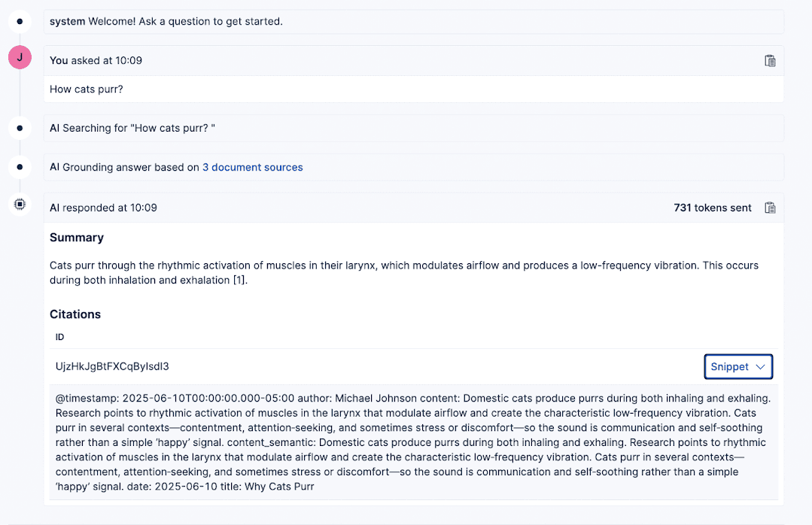Copy the AI response to clipboard
The width and height of the screenshot is (812, 525).
[770, 208]
